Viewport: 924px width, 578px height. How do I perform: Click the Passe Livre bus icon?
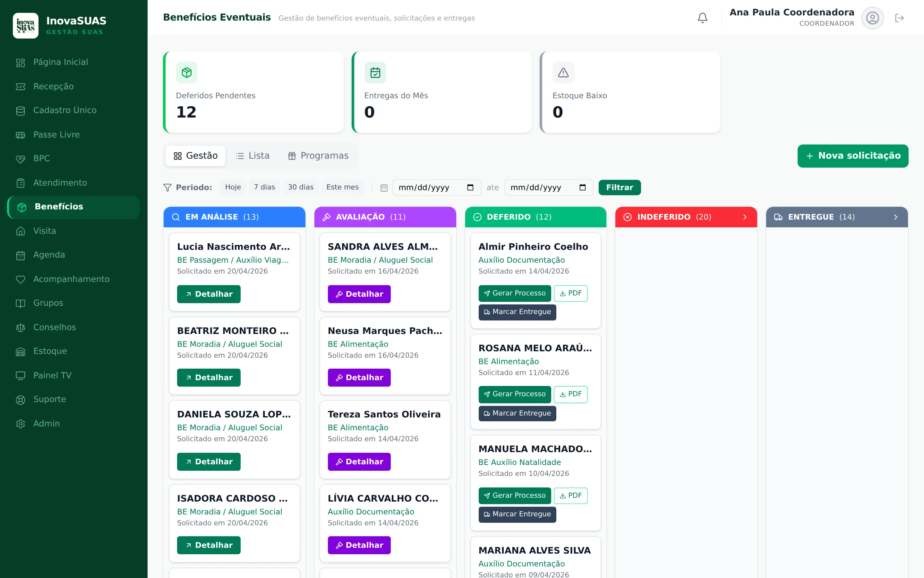pyautogui.click(x=21, y=135)
